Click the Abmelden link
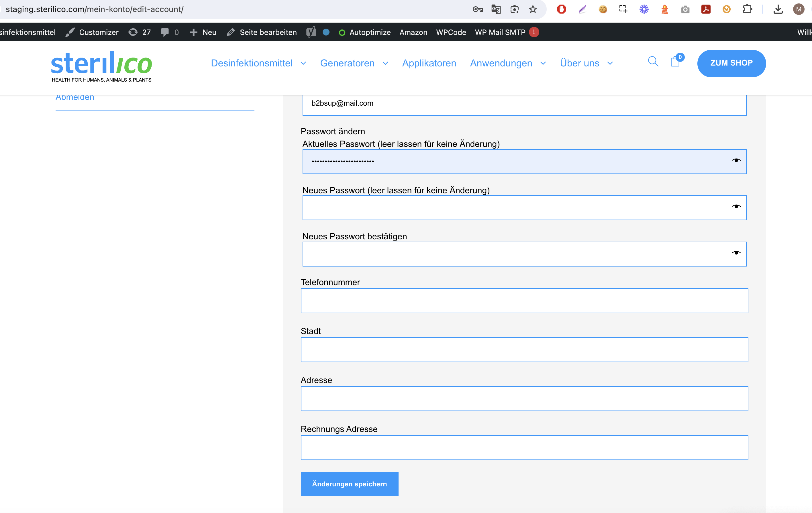 pyautogui.click(x=75, y=98)
